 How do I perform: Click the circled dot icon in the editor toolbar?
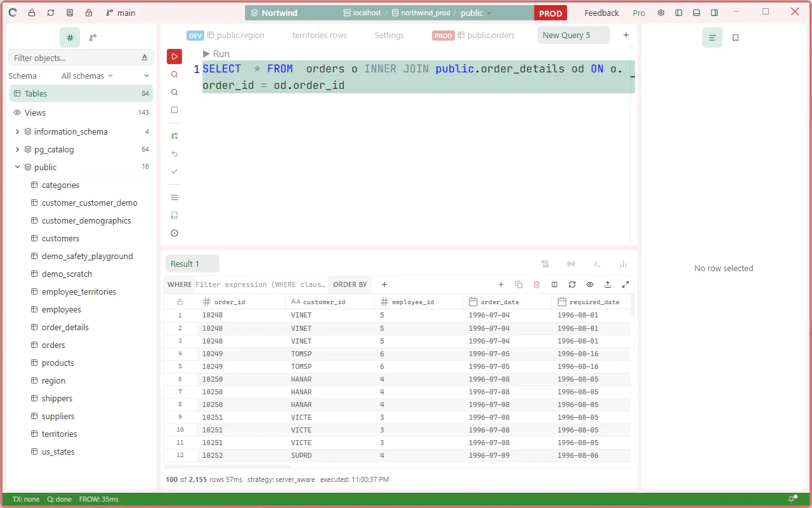tap(174, 233)
